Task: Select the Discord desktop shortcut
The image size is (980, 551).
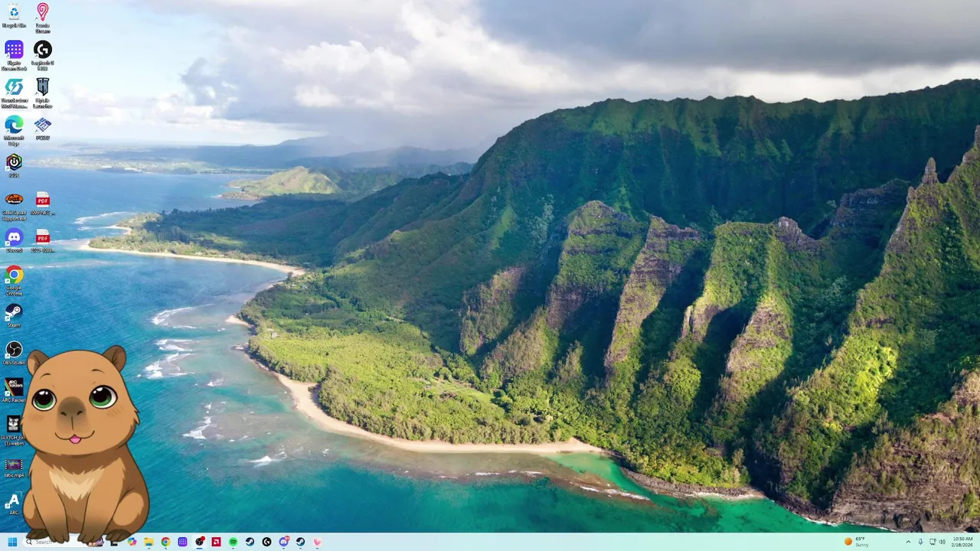Action: pyautogui.click(x=14, y=240)
